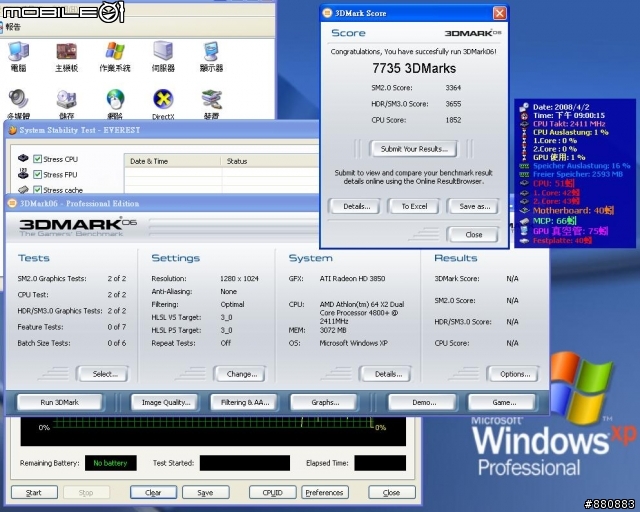
Task: Click the 3DMark Score window title icon
Action: (x=327, y=13)
